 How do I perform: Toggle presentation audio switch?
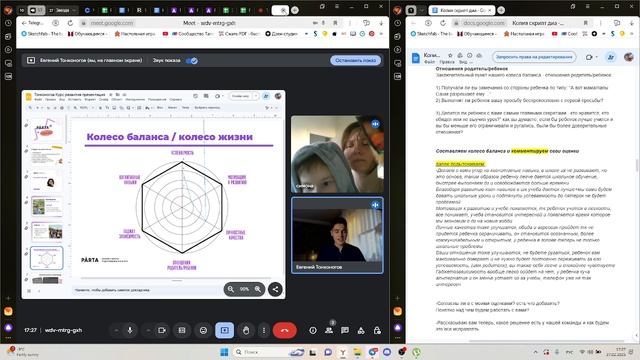coord(192,60)
